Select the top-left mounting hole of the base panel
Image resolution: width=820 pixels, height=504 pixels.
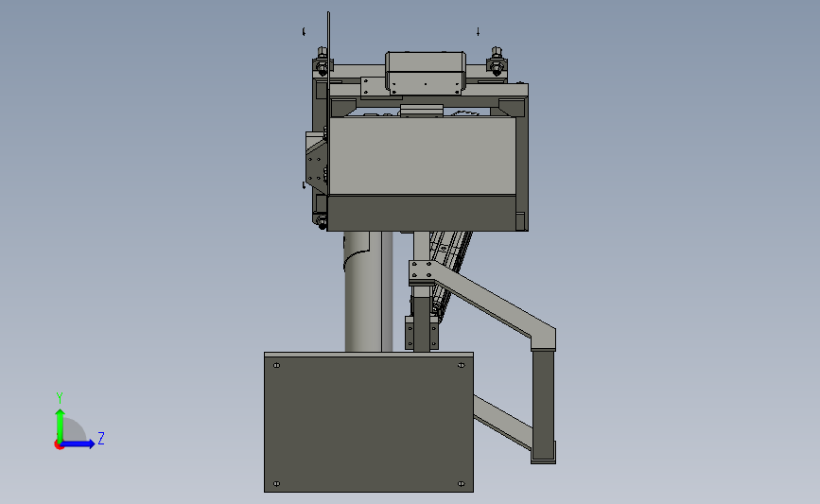coord(277,365)
